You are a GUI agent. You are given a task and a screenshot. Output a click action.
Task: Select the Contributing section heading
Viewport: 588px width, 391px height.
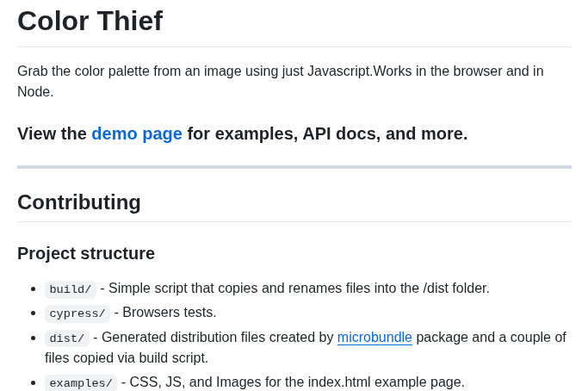[x=79, y=202]
